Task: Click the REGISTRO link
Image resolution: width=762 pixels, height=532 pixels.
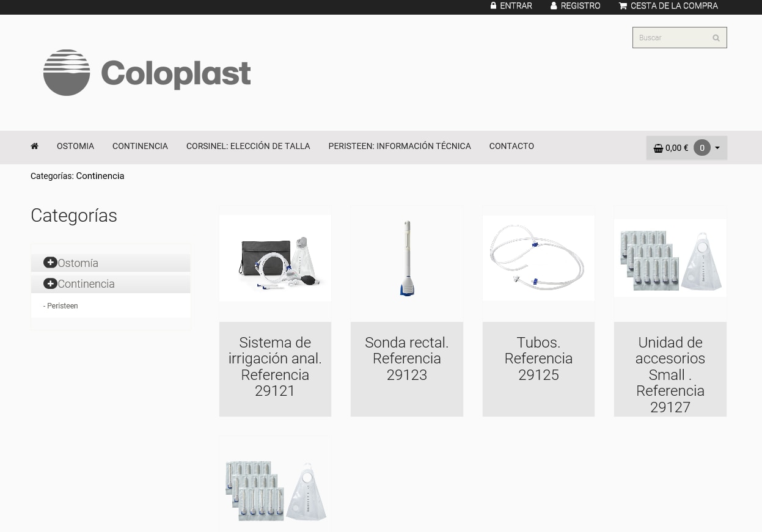Action: [581, 5]
